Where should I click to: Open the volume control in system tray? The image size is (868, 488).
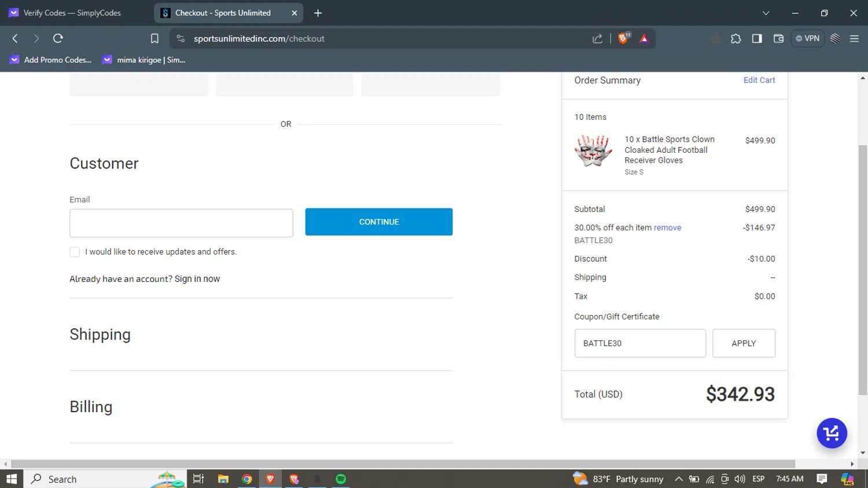coord(740,479)
